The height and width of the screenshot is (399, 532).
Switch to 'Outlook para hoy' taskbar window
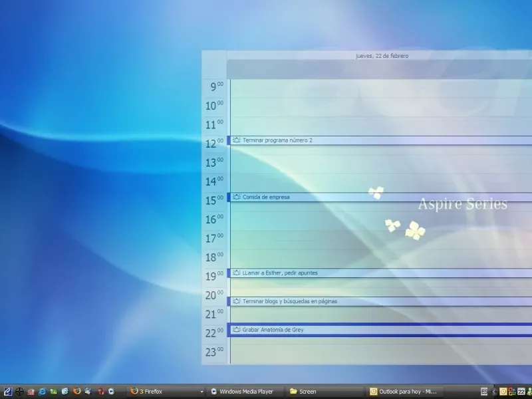(x=404, y=392)
